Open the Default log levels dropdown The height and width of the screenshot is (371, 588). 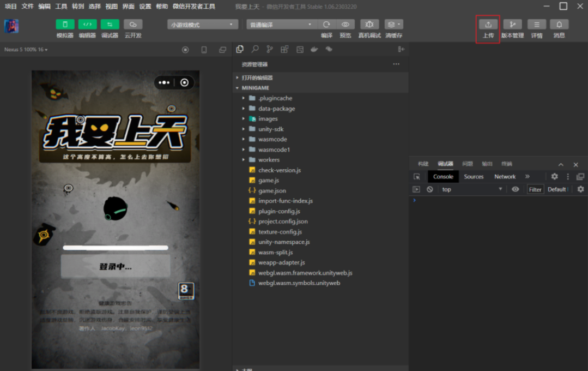[557, 189]
